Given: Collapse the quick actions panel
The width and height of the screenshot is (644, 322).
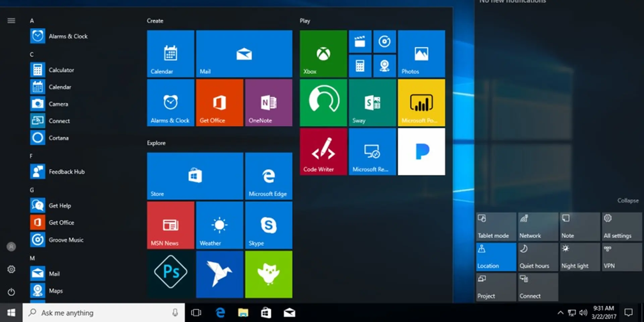Looking at the screenshot, I should coord(627,201).
